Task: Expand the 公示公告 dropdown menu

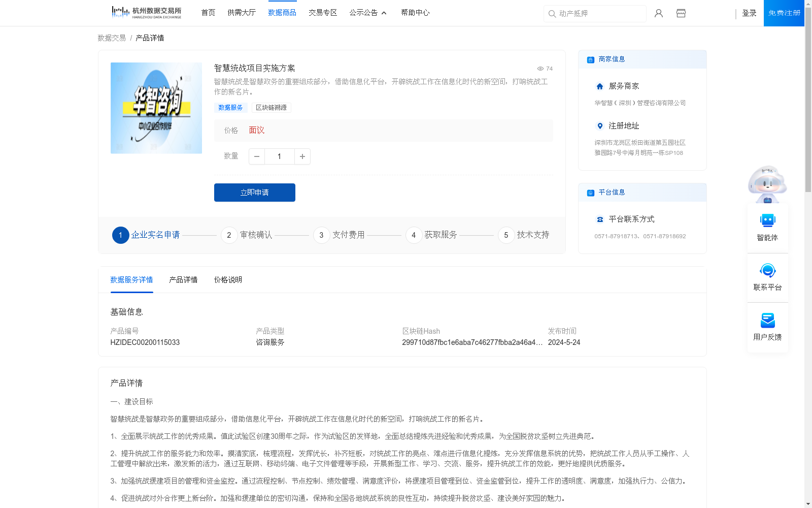Action: (x=368, y=13)
